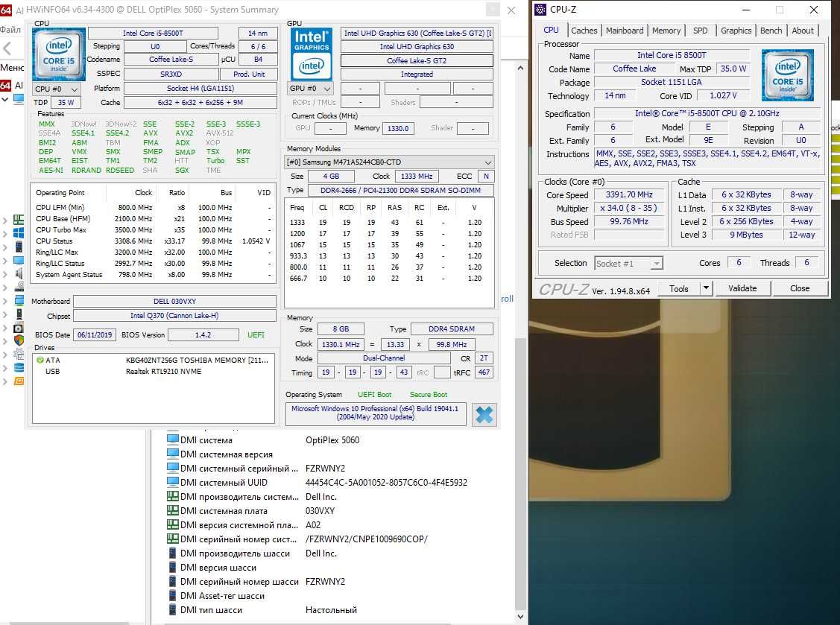The image size is (840, 625).
Task: Click the KBG40ZNT256G TOSHIBA MEMORY drive entry
Action: 154,360
